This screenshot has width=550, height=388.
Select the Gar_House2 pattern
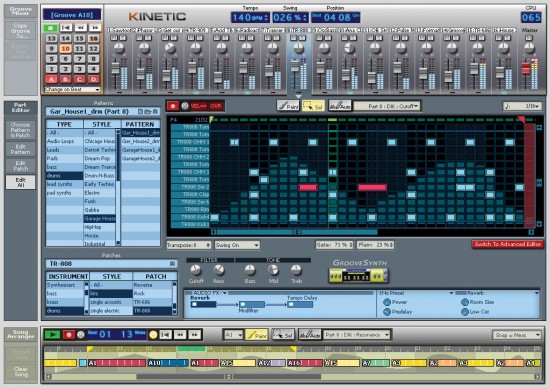click(x=140, y=141)
